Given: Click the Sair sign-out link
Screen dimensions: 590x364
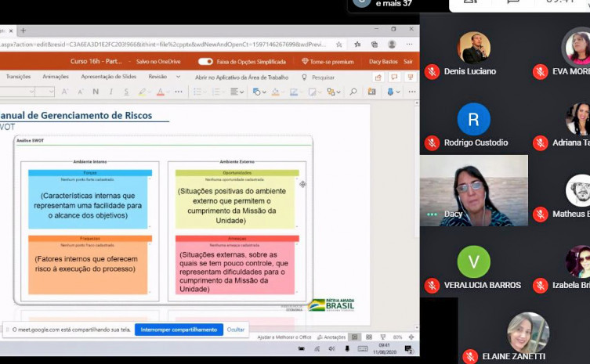Looking at the screenshot, I should point(408,62).
